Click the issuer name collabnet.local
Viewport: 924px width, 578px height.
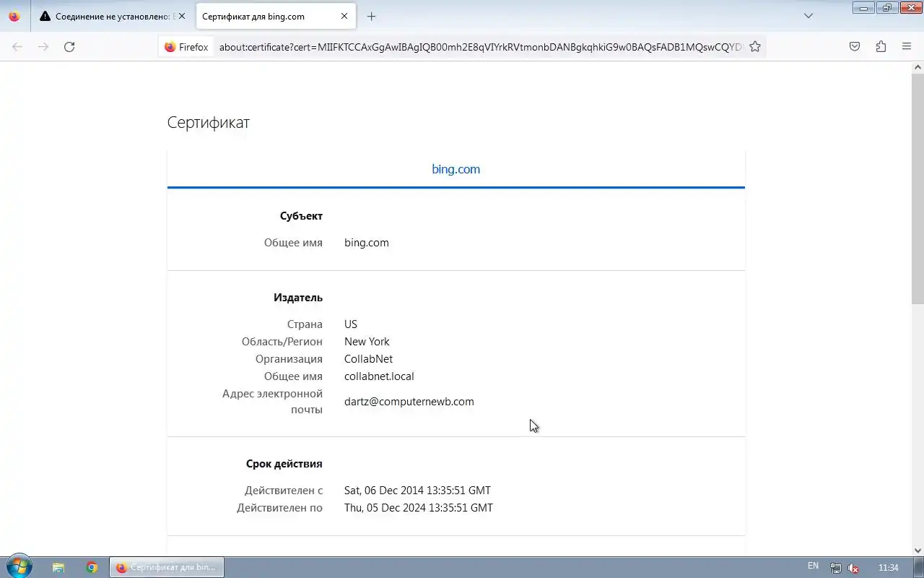click(379, 376)
